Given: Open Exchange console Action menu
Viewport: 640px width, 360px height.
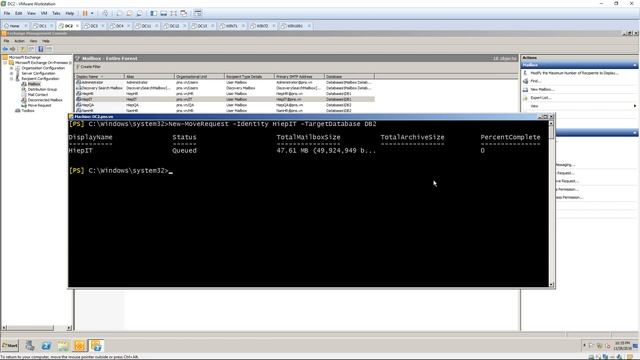Looking at the screenshot, I should pos(19,41).
